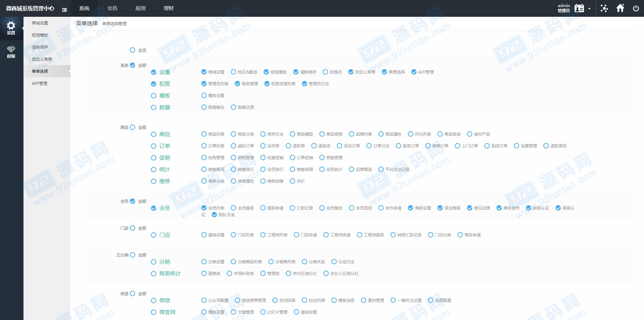Image resolution: width=644 pixels, height=320 pixels.
Task: Check 平台支出记录 checkbox
Action: (381, 170)
